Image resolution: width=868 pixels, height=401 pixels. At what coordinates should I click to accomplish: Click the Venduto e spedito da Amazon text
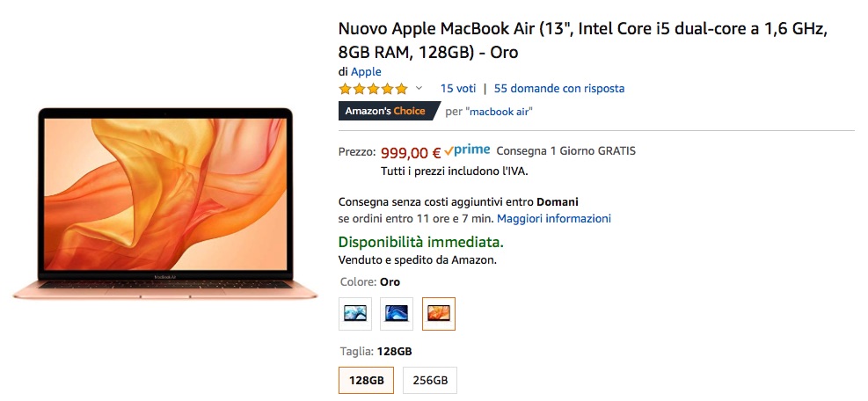418,260
